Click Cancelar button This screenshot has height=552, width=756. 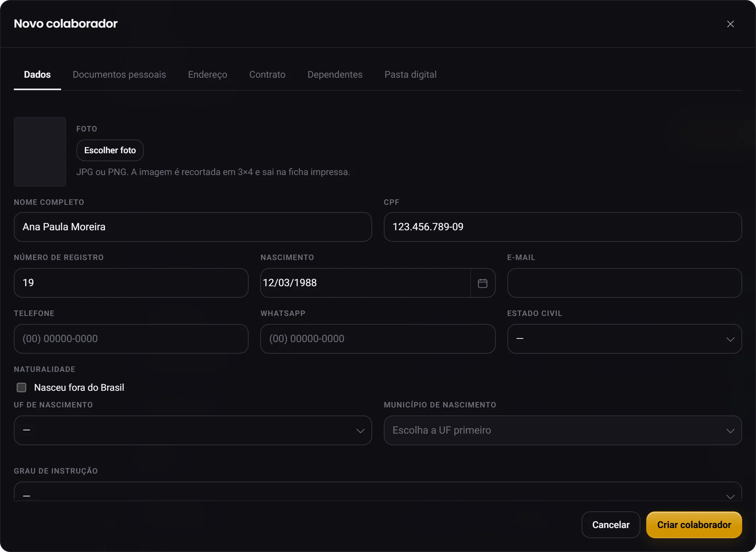[x=611, y=525]
